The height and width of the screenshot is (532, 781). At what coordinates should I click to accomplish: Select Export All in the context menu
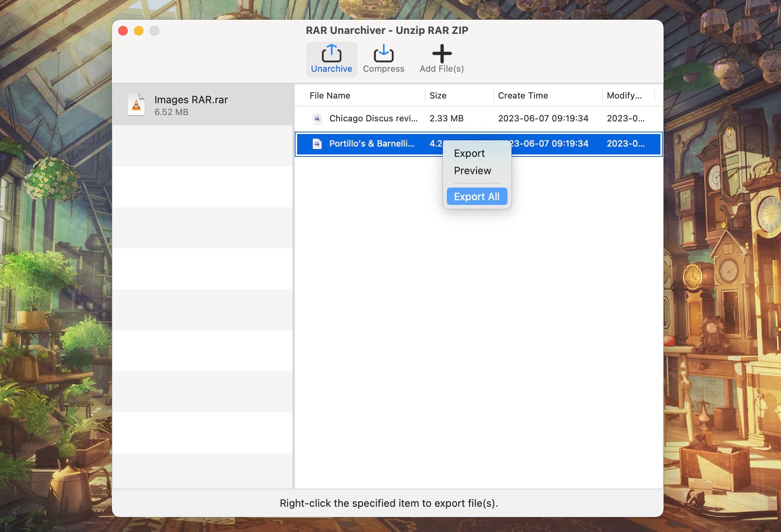point(476,196)
